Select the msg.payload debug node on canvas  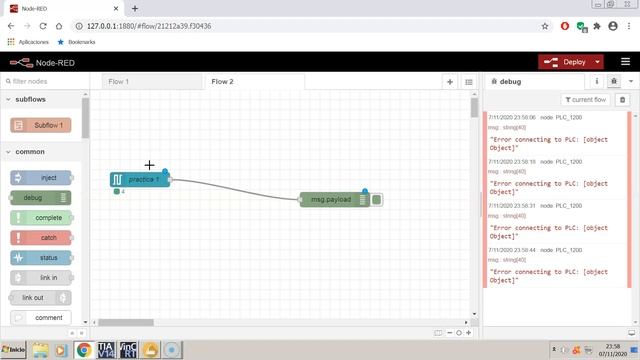(x=335, y=200)
